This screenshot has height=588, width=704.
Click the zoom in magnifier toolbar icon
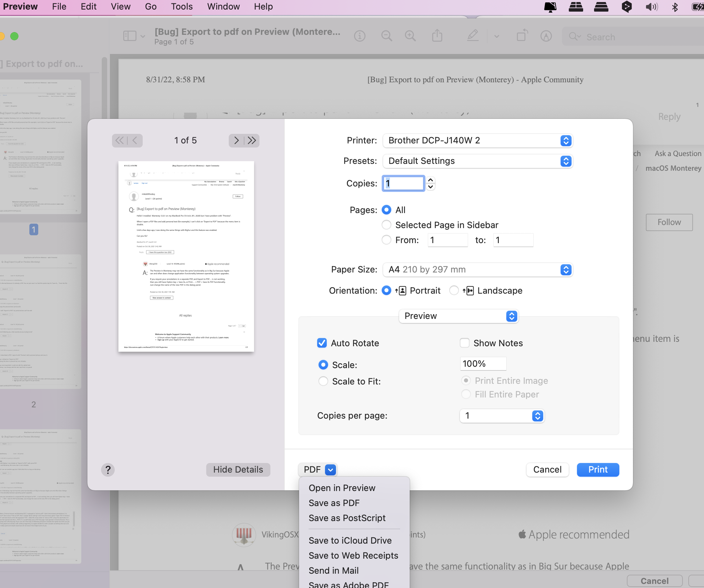[x=410, y=36]
